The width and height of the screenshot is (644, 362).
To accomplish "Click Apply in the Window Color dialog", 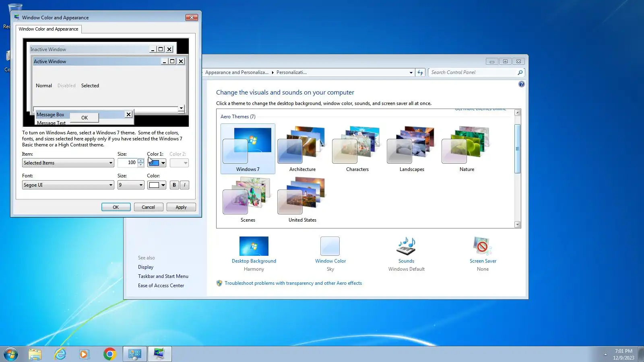I will (x=181, y=207).
